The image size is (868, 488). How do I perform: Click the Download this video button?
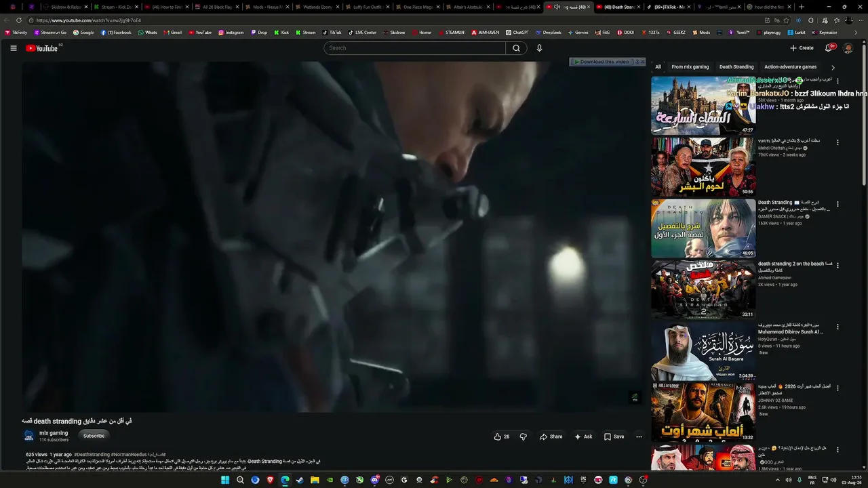601,62
